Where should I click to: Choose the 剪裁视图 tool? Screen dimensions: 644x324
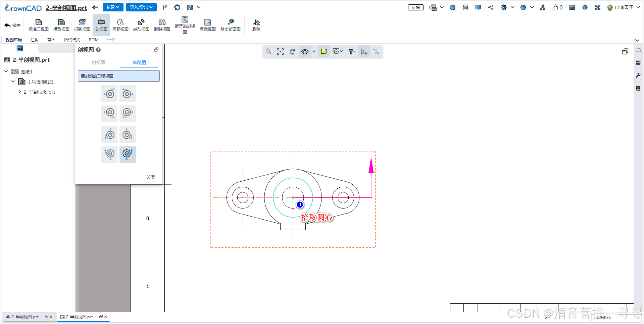[207, 25]
